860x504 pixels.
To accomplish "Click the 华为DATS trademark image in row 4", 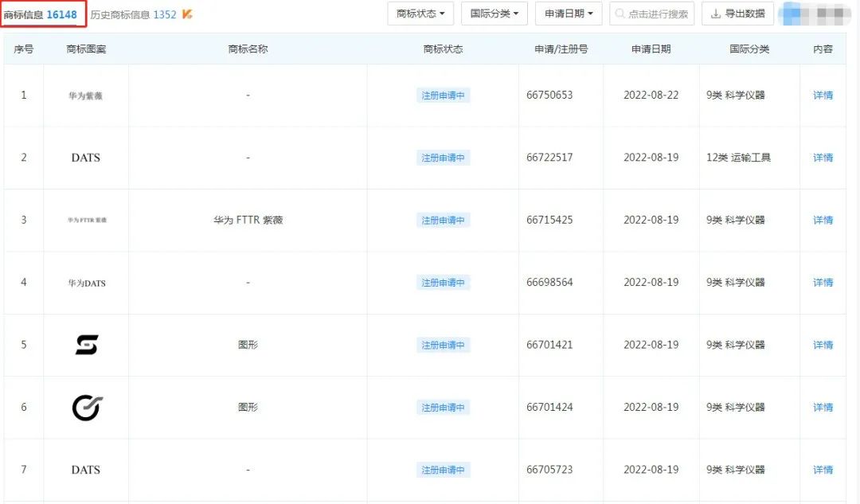I will (x=86, y=283).
